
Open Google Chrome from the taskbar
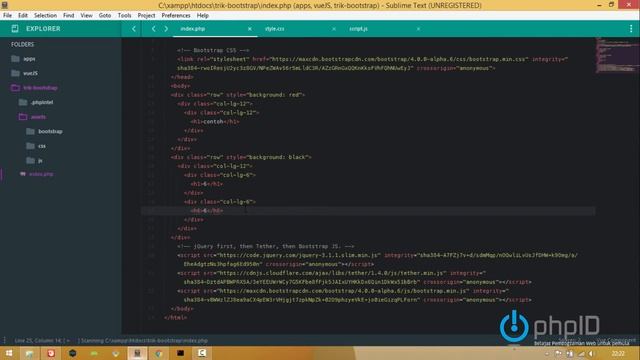pos(159,353)
